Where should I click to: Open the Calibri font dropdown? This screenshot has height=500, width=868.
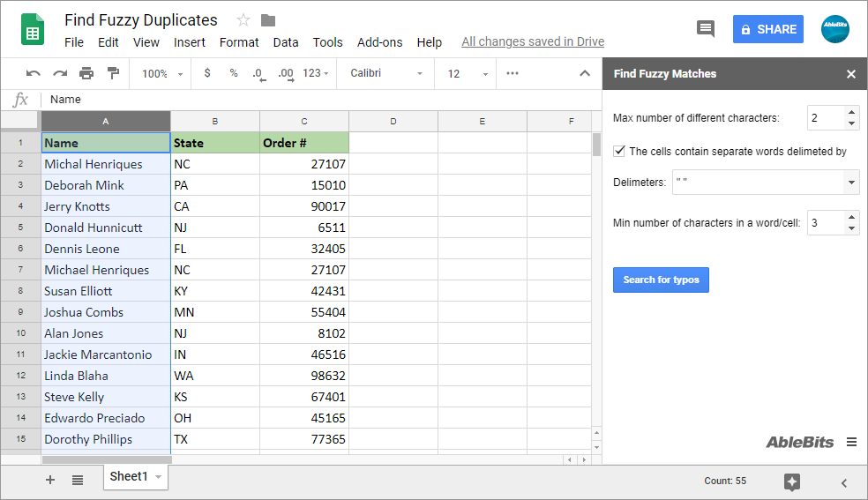[x=385, y=73]
